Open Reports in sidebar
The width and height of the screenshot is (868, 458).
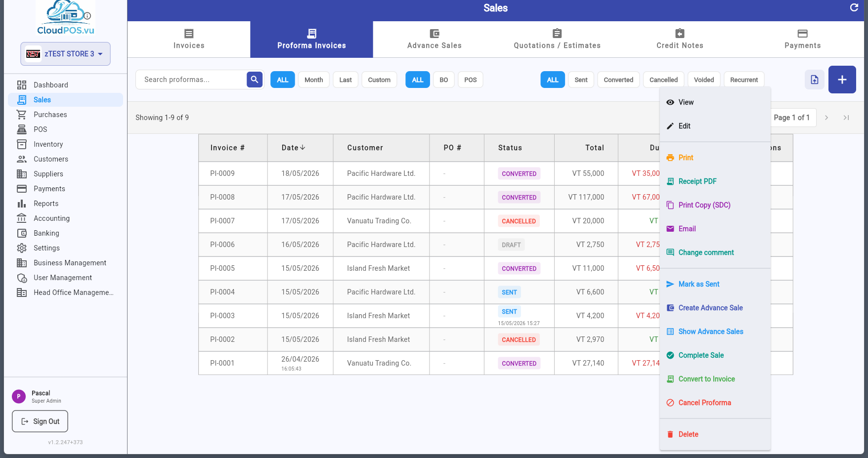[x=65, y=204]
